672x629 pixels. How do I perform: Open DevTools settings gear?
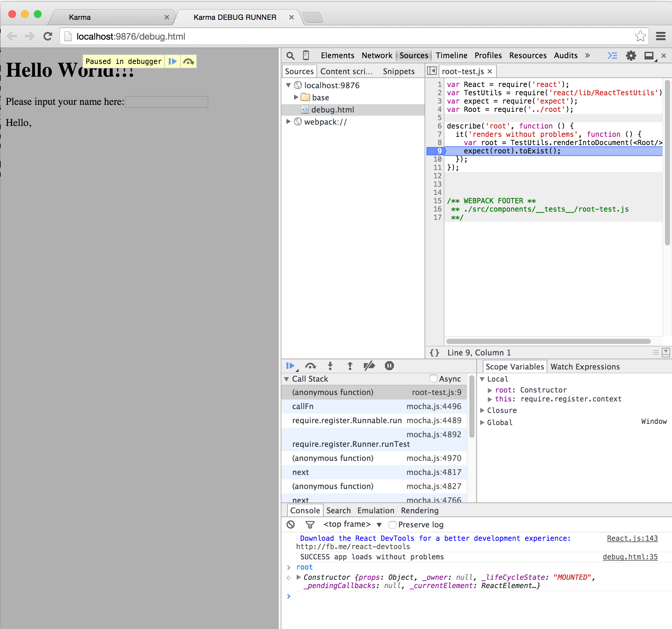click(631, 55)
